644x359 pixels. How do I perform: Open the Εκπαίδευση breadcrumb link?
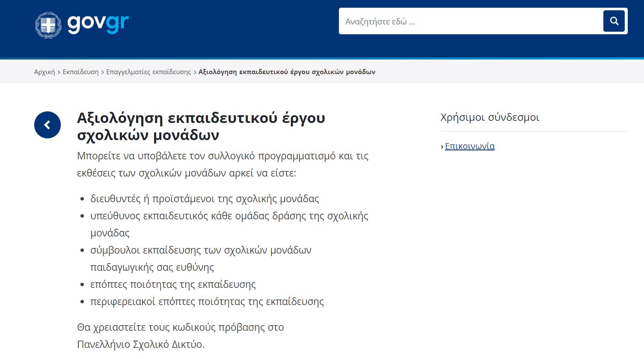(x=80, y=72)
